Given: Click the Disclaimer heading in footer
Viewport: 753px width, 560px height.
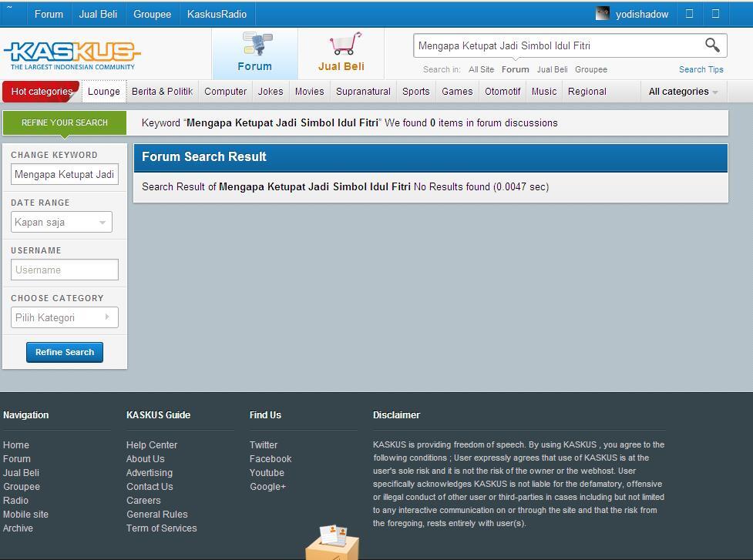Looking at the screenshot, I should point(396,414).
